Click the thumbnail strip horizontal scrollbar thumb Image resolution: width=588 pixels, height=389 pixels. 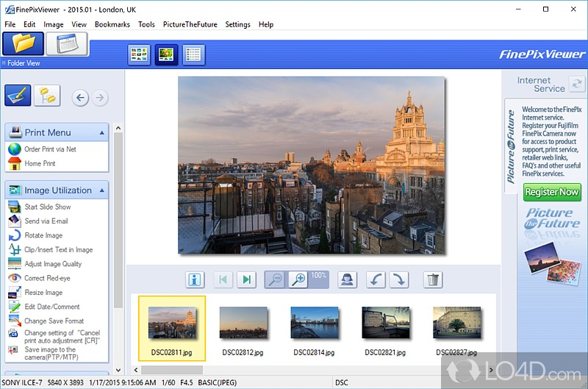(172, 370)
